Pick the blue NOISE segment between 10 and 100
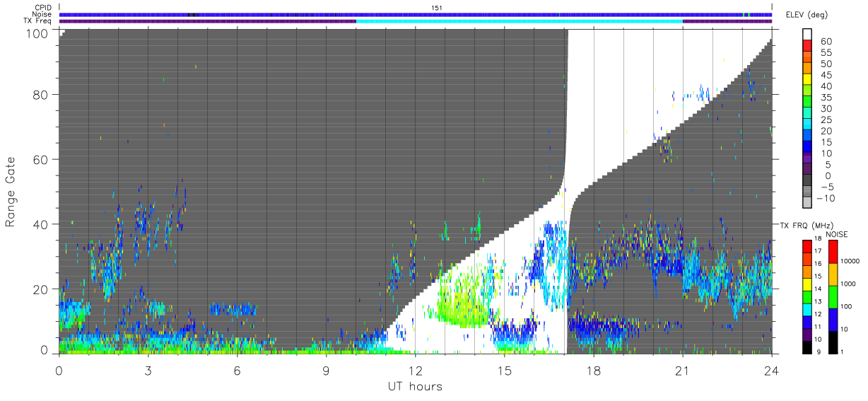The image size is (868, 401). coord(833,319)
